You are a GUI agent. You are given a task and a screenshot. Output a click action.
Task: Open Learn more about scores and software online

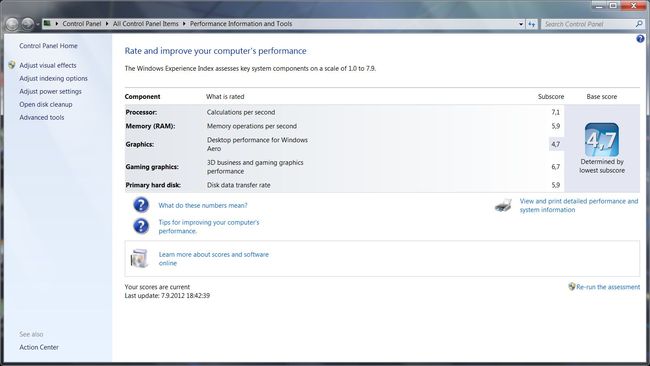213,259
